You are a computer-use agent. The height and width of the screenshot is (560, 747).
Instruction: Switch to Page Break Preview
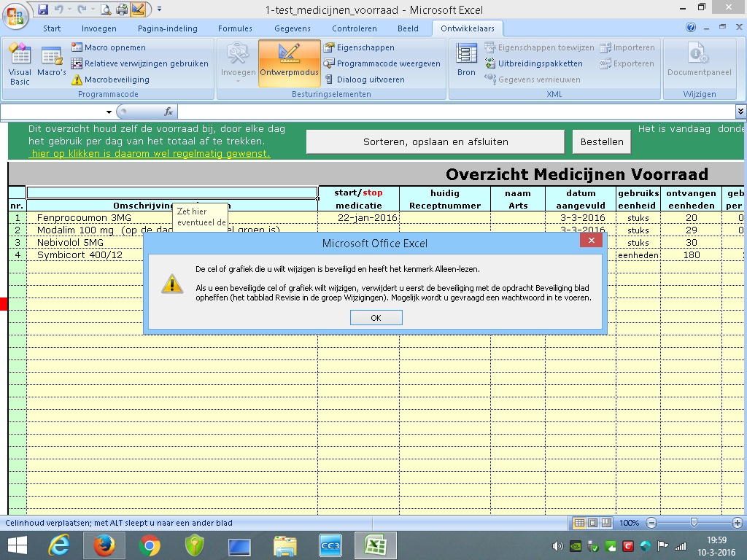(x=606, y=523)
